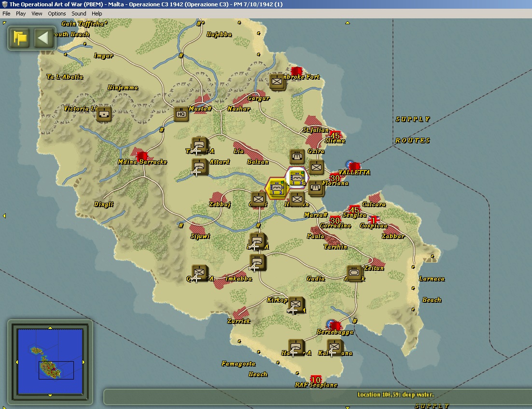This screenshot has width=532, height=409.
Task: Click the map's top edge scroll arrow
Action: (348, 23)
